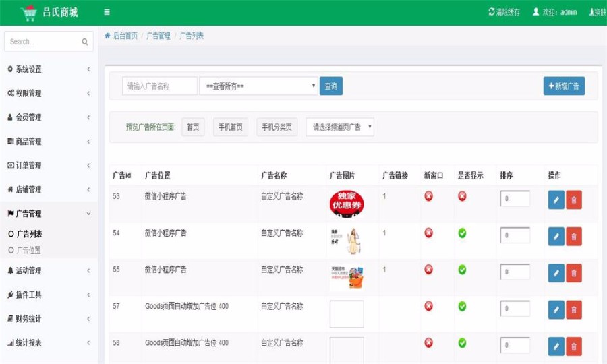The image size is (607, 364).
Task: Click the 查询 search button
Action: [331, 86]
